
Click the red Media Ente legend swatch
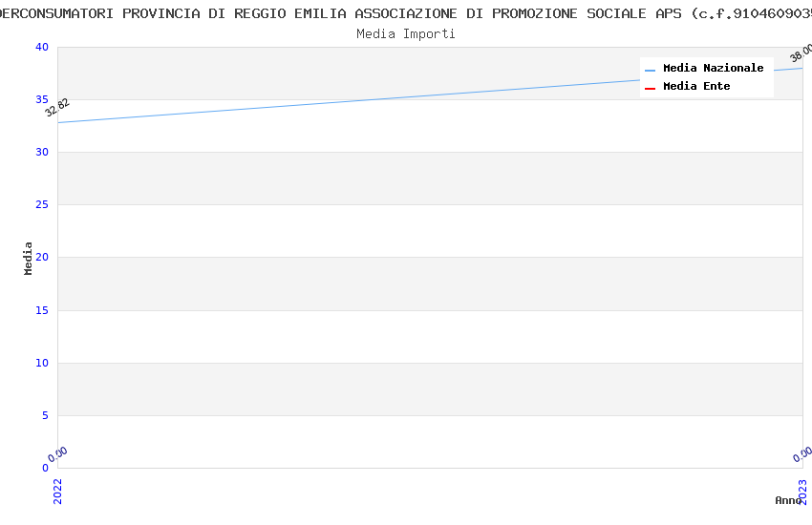pos(651,88)
